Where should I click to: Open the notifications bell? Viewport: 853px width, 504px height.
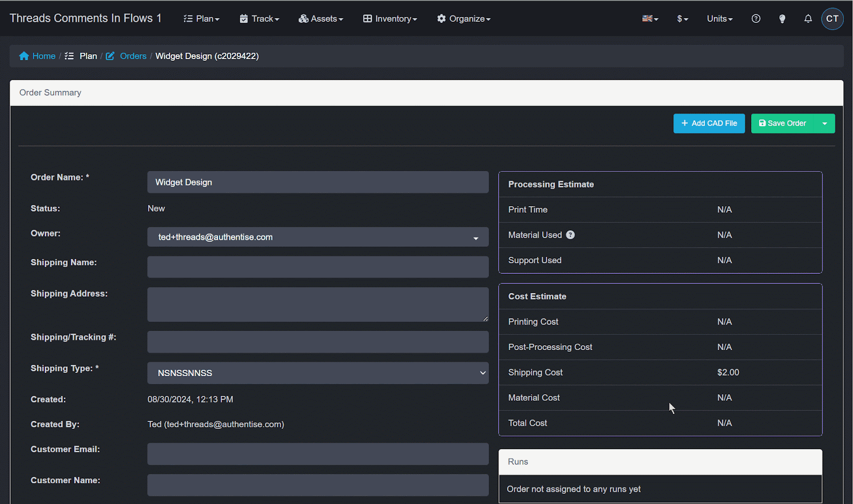[808, 19]
